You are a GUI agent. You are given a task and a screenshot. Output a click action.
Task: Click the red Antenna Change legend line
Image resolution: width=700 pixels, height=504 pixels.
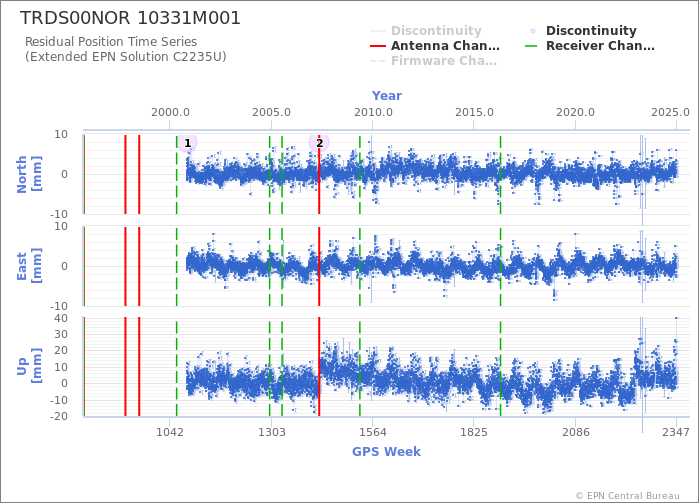tap(378, 46)
